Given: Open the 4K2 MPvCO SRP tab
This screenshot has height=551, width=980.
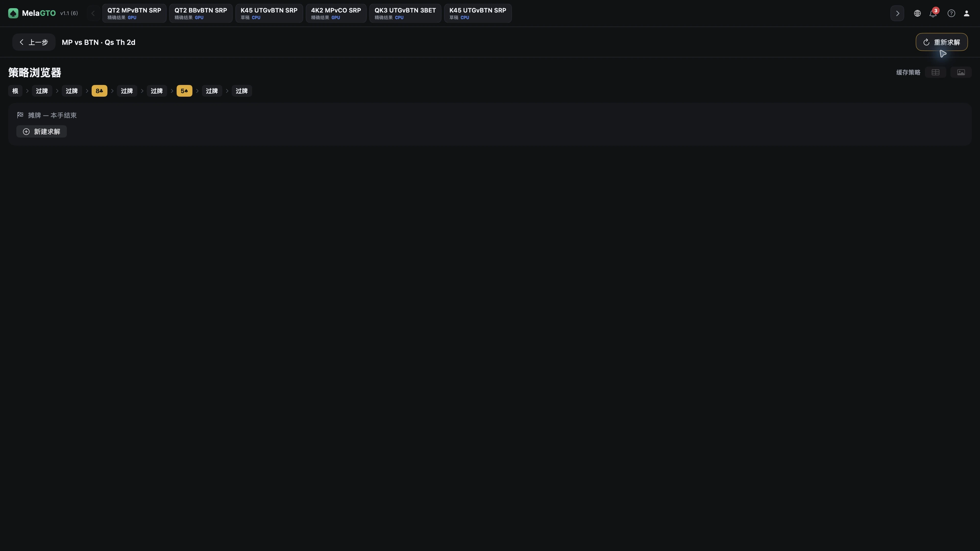Looking at the screenshot, I should 336,13.
